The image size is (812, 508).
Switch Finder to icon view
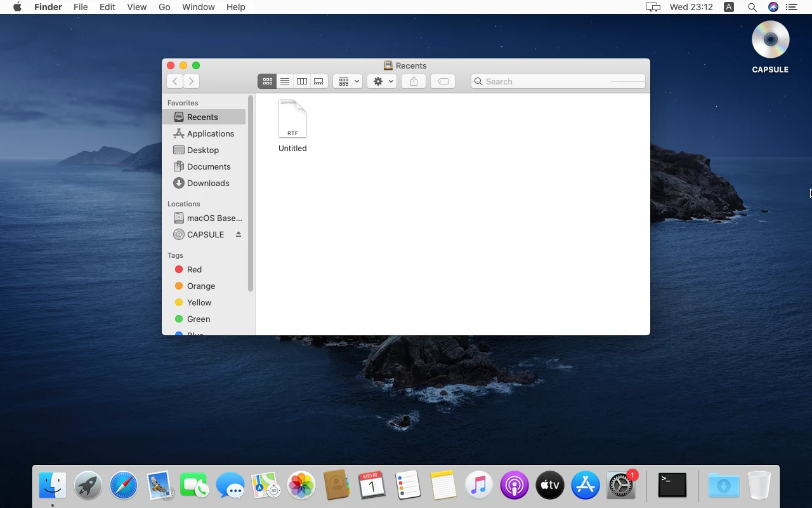[x=267, y=81]
